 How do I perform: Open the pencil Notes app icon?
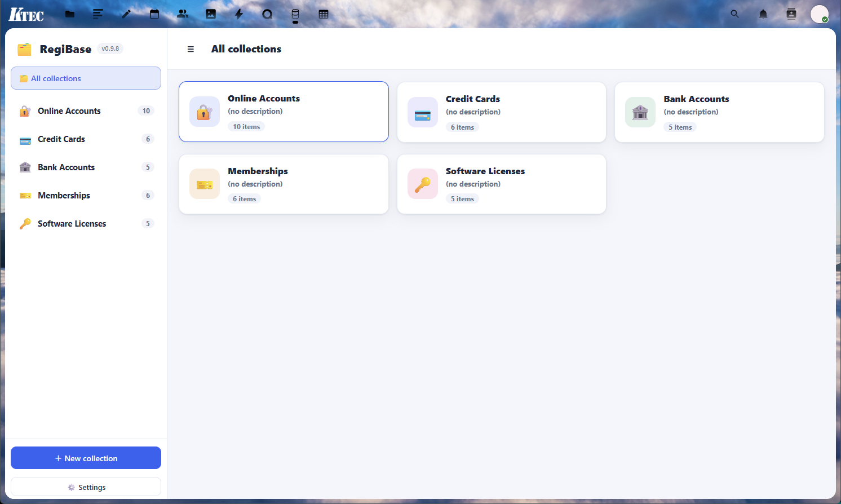[x=126, y=14]
